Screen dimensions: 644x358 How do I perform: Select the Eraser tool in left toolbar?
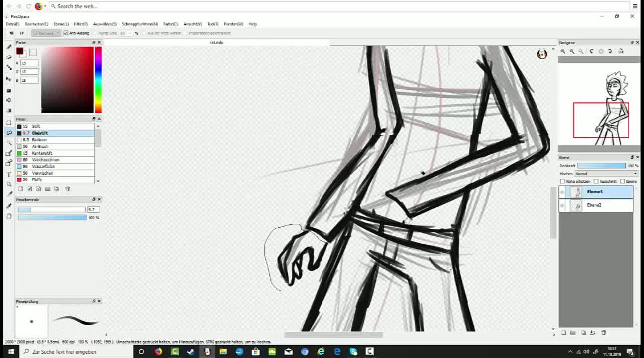tap(9, 57)
